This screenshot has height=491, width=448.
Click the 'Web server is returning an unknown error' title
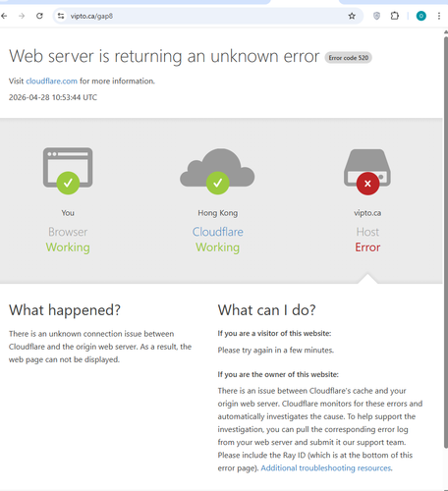[164, 56]
